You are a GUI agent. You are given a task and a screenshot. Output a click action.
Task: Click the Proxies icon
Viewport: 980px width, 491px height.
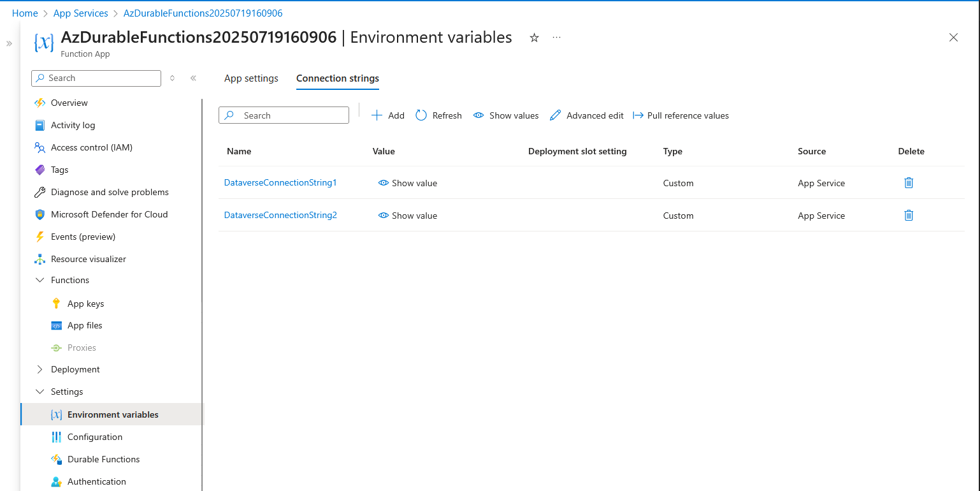coord(56,348)
